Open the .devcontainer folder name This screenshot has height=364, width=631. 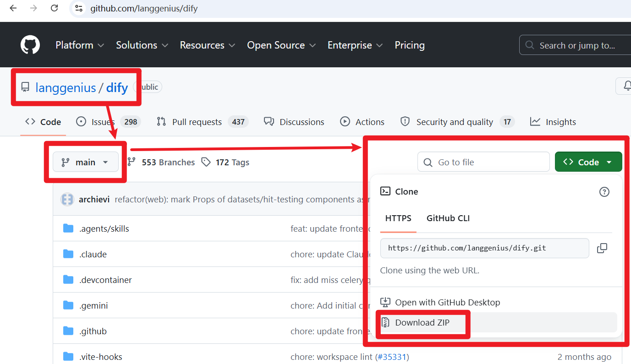tap(105, 280)
